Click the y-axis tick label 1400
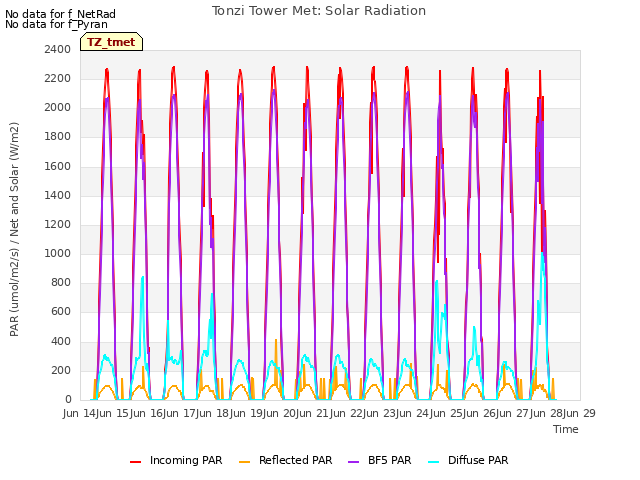Screen dimensions: 640x480 (58, 195)
